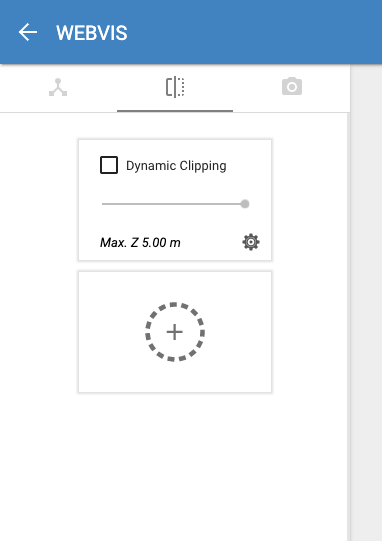The image size is (382, 541).
Task: Add a new clip plane with plus
Action: click(x=175, y=332)
